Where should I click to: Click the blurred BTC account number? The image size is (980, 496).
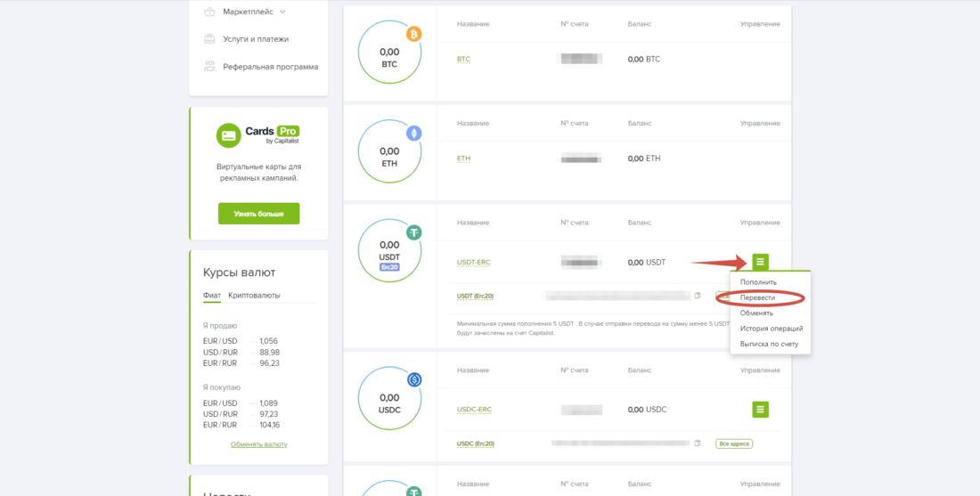click(x=581, y=60)
